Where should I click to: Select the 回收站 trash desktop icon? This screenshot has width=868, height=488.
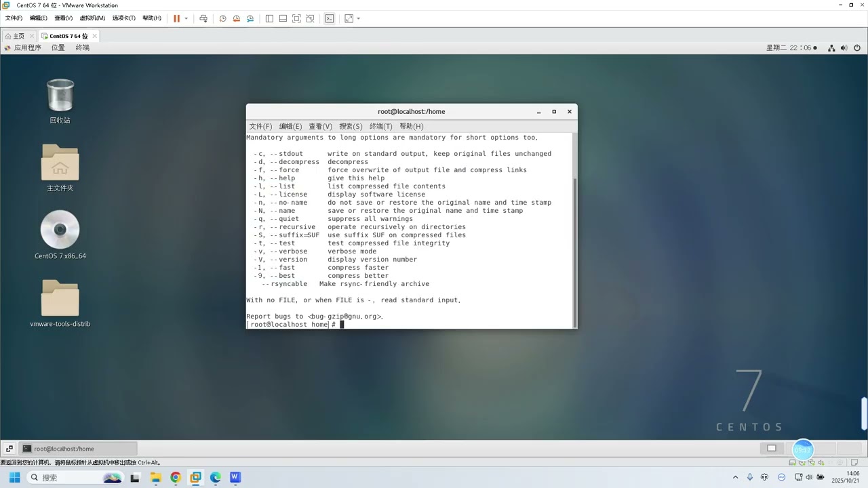point(60,101)
